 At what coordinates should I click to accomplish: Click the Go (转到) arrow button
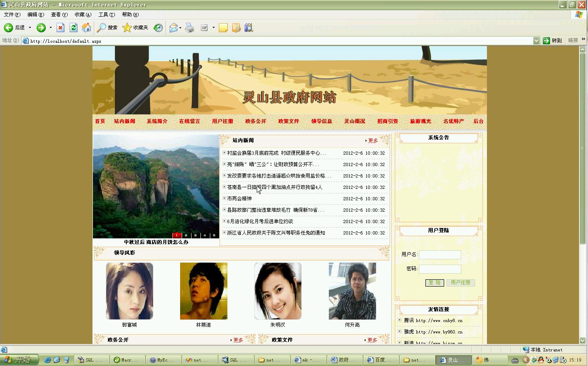tap(552, 41)
